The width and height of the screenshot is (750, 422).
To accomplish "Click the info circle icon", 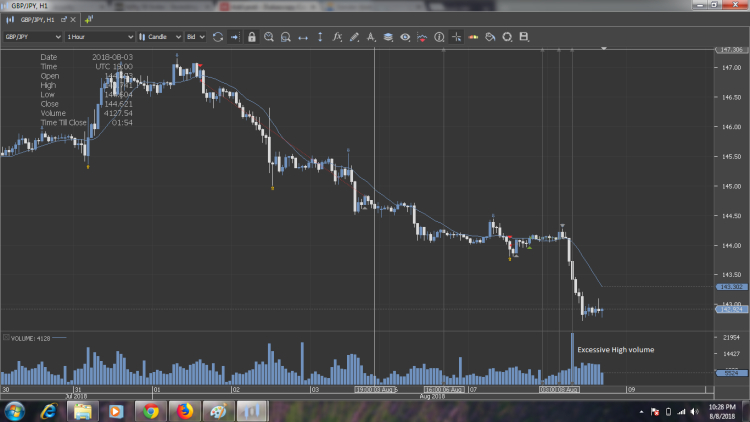I will [x=439, y=37].
